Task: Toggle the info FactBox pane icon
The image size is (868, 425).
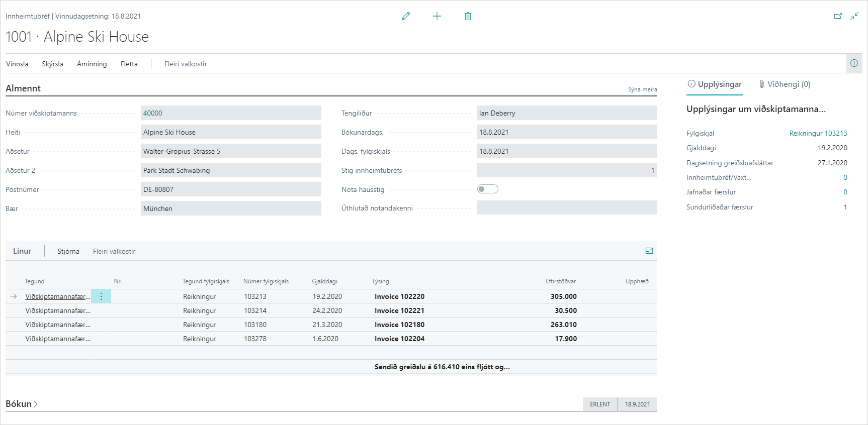Action: pyautogui.click(x=854, y=63)
